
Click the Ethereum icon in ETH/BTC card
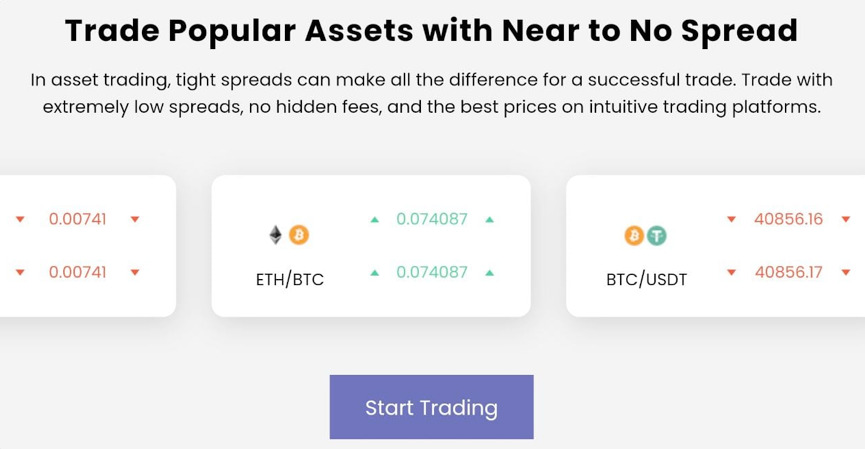pyautogui.click(x=276, y=235)
